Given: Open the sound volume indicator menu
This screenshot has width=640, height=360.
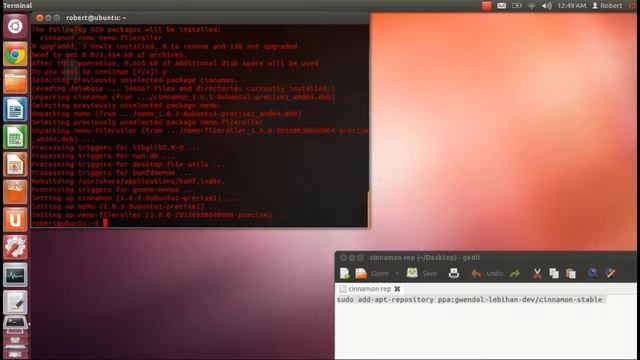Looking at the screenshot, I should pos(547,6).
